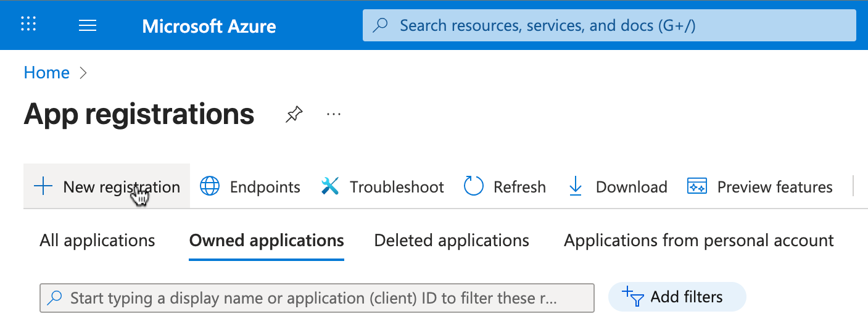Click the Add filters button
This screenshot has width=868, height=327.
[677, 297]
